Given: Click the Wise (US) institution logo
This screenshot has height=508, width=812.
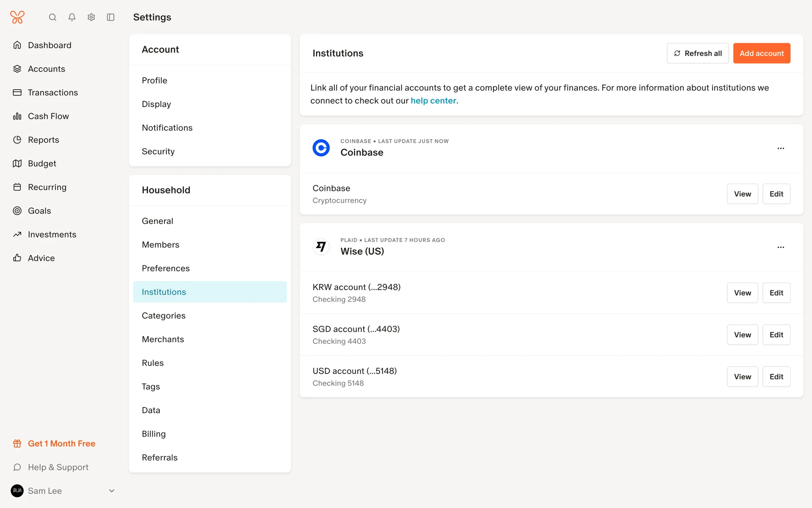Looking at the screenshot, I should click(321, 246).
